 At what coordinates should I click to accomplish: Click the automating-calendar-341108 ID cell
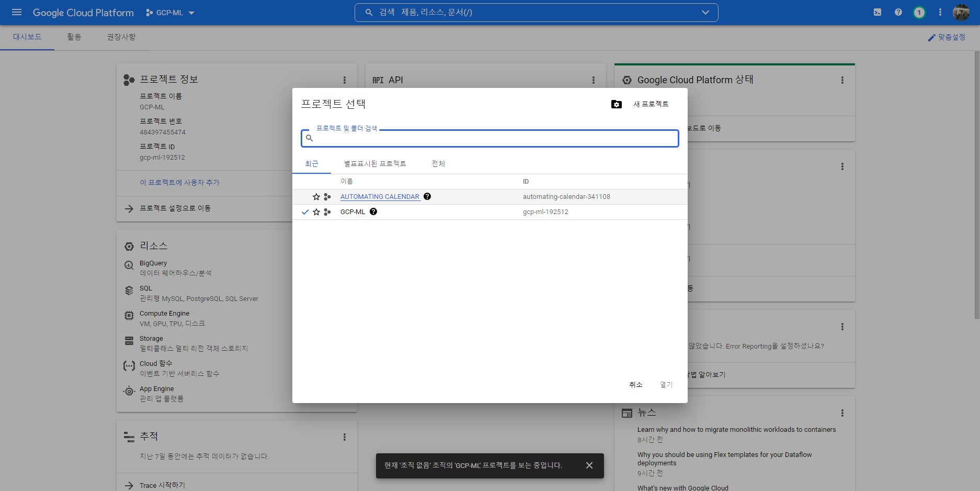pyautogui.click(x=566, y=197)
